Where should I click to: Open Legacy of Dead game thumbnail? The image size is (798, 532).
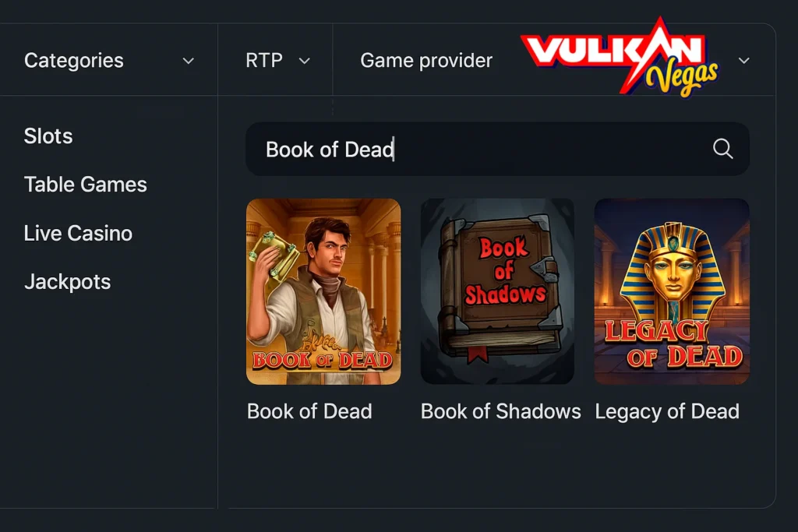click(x=672, y=291)
